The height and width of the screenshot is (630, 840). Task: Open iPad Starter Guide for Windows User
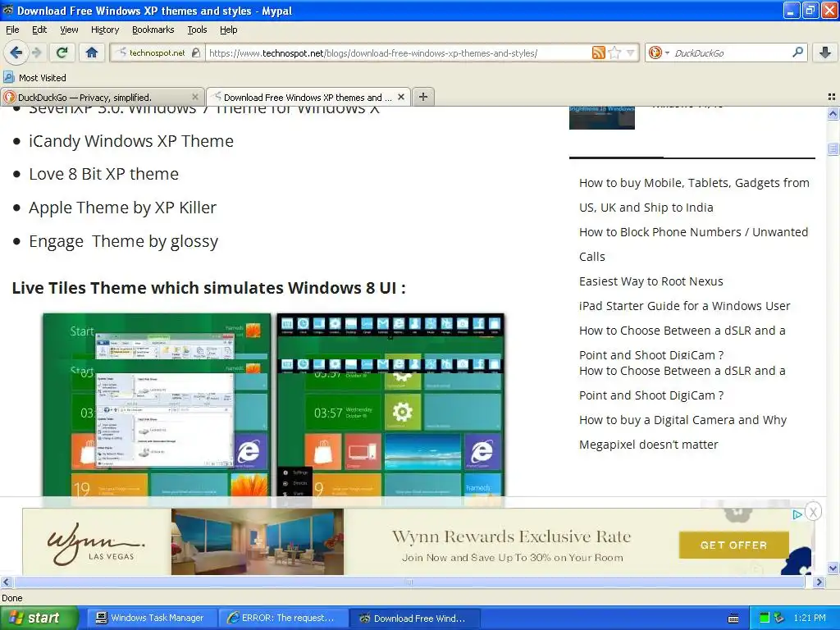pyautogui.click(x=685, y=306)
